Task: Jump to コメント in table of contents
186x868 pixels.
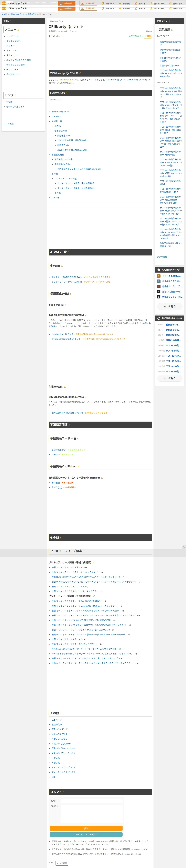Action: pyautogui.click(x=56, y=197)
